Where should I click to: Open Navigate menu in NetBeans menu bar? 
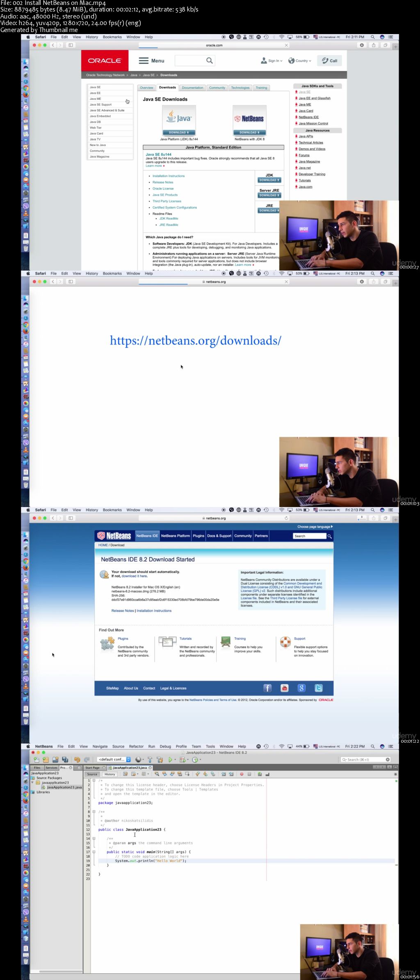pyautogui.click(x=100, y=746)
